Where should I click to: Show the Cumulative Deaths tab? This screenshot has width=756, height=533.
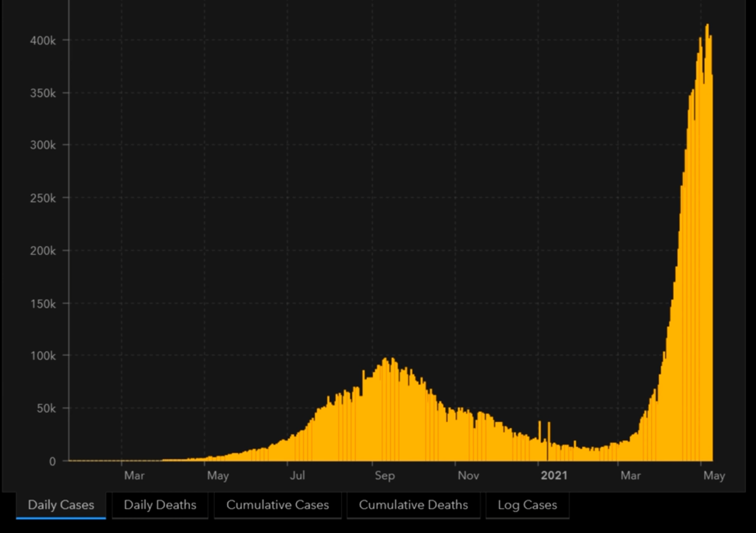tap(413, 505)
